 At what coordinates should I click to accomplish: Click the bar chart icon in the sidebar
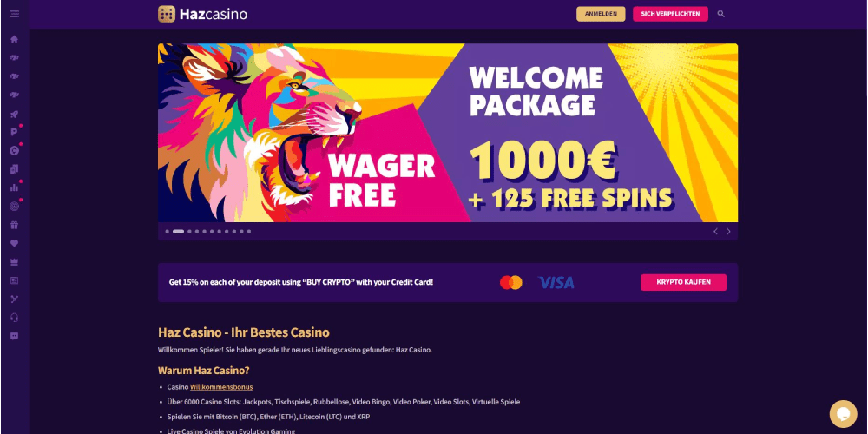pos(15,187)
